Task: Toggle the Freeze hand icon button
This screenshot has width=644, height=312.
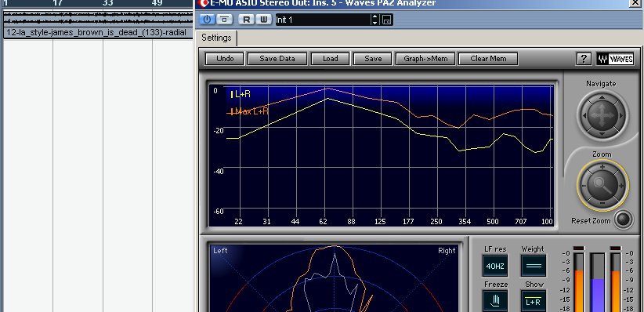Action: (495, 301)
